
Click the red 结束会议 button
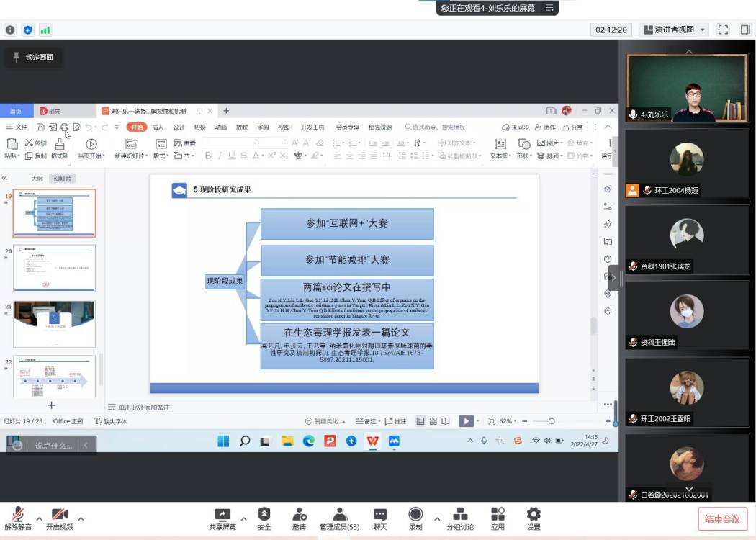[722, 518]
